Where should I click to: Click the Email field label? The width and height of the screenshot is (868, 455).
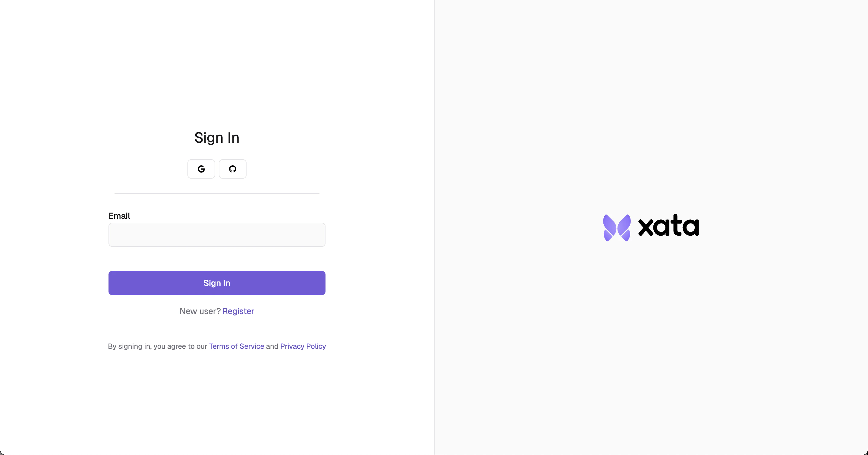click(x=119, y=215)
